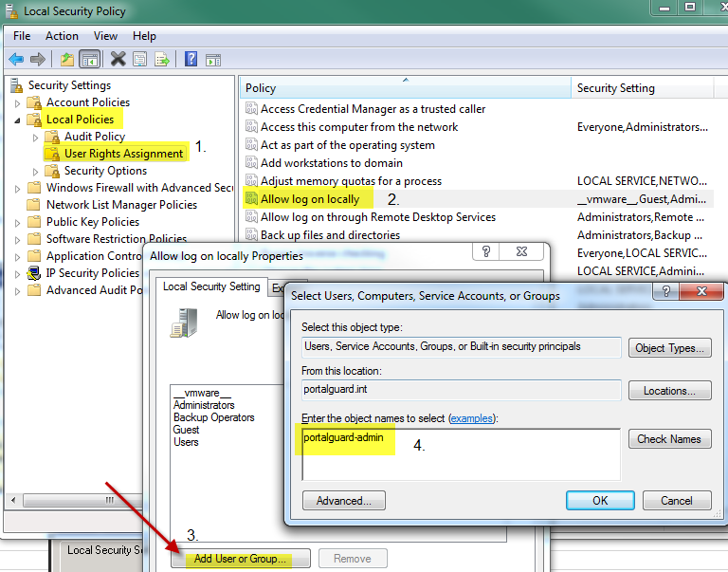Open the Action menu
The height and width of the screenshot is (572, 728).
pyautogui.click(x=62, y=36)
